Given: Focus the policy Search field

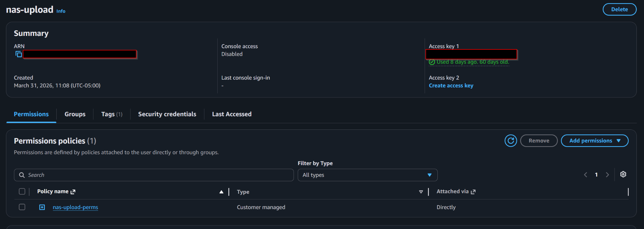Looking at the screenshot, I should [154, 175].
